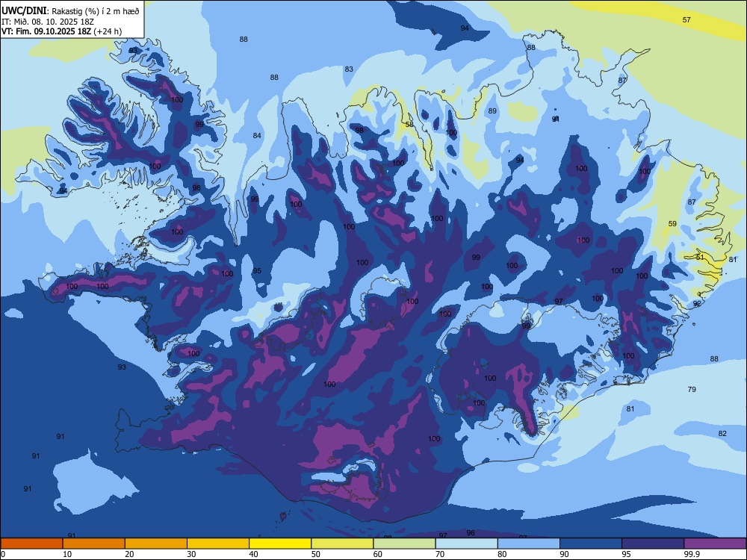The width and height of the screenshot is (747, 560).
Task: Click the "89" humidity value on the map
Action: pyautogui.click(x=492, y=111)
